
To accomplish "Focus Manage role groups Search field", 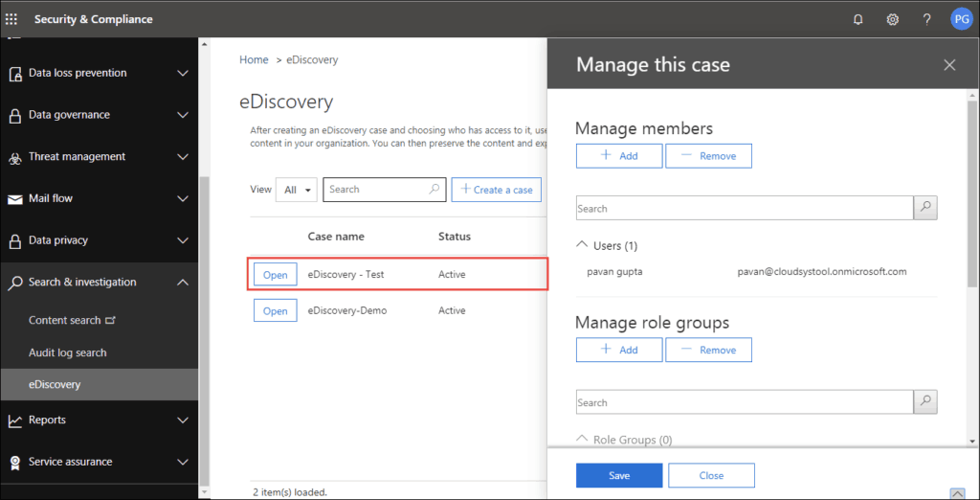I will [745, 402].
